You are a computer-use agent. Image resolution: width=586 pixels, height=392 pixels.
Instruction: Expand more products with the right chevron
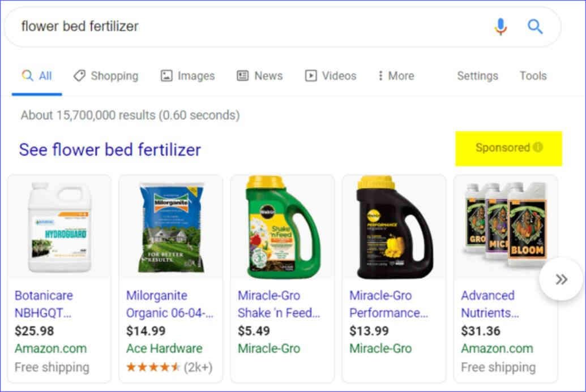pos(562,279)
